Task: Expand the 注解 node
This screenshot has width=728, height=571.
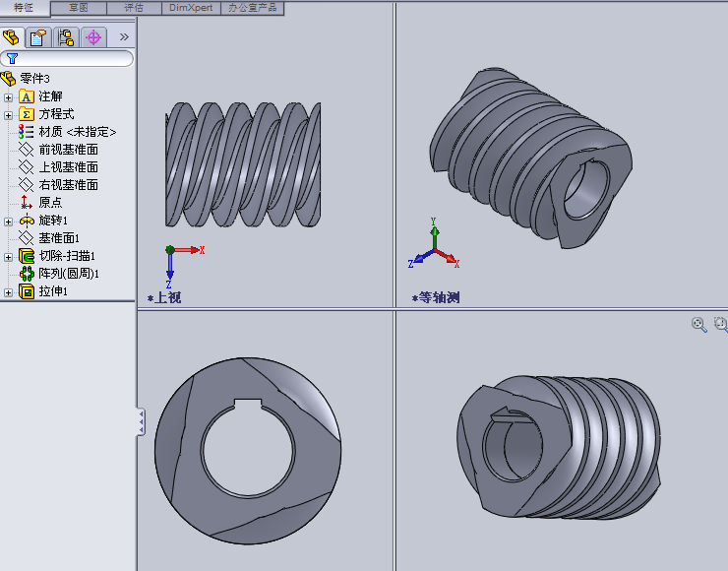Action: click(8, 97)
